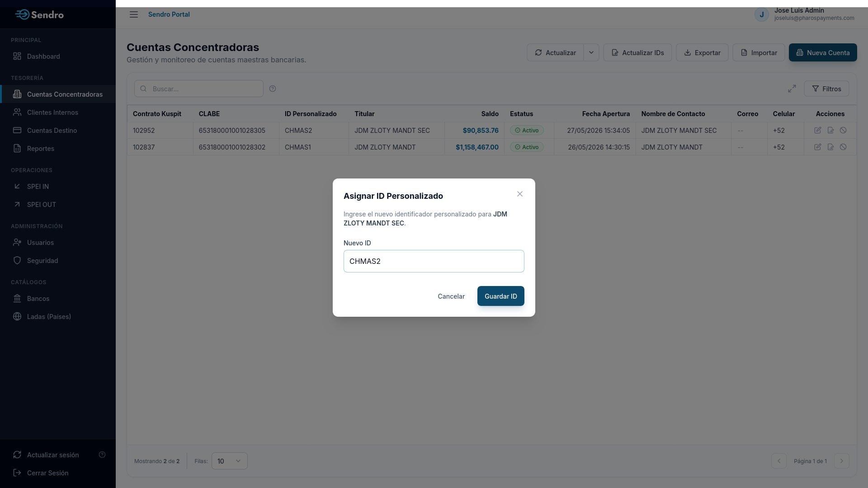Open Reportes from sidebar
This screenshot has width=868, height=488.
[58, 148]
